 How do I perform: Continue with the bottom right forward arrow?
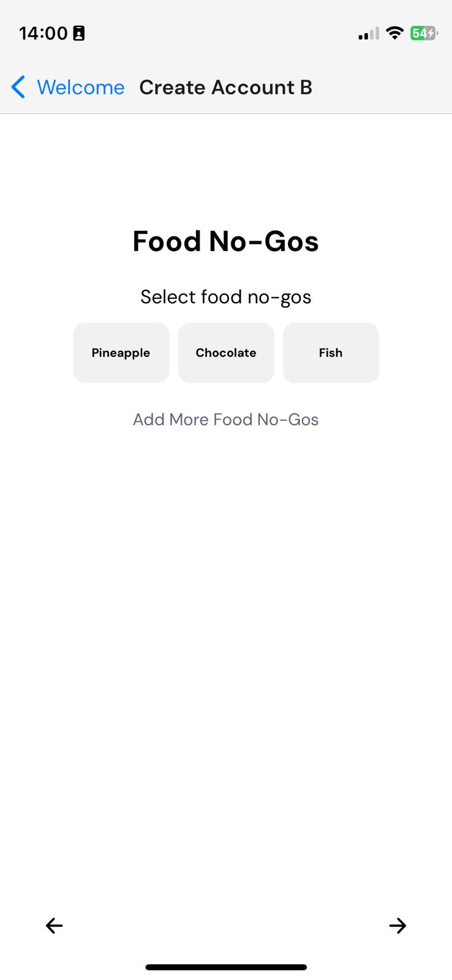click(397, 925)
